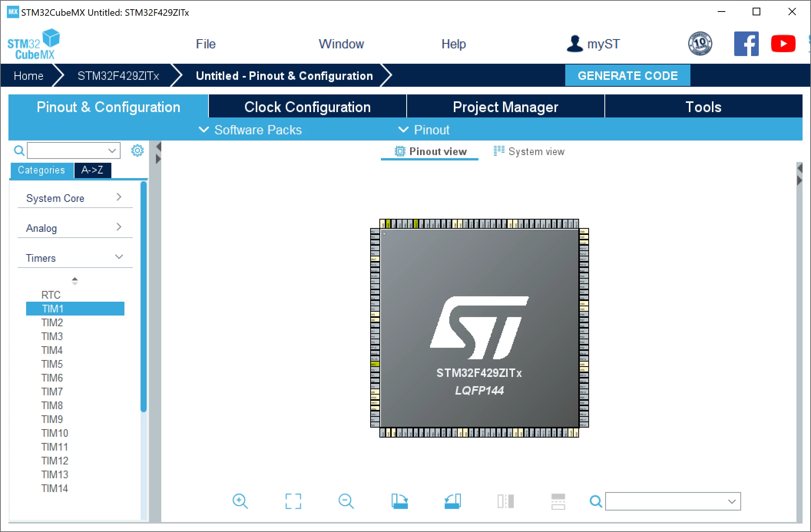Open the ST YouTube channel icon
811x532 pixels.
(783, 44)
